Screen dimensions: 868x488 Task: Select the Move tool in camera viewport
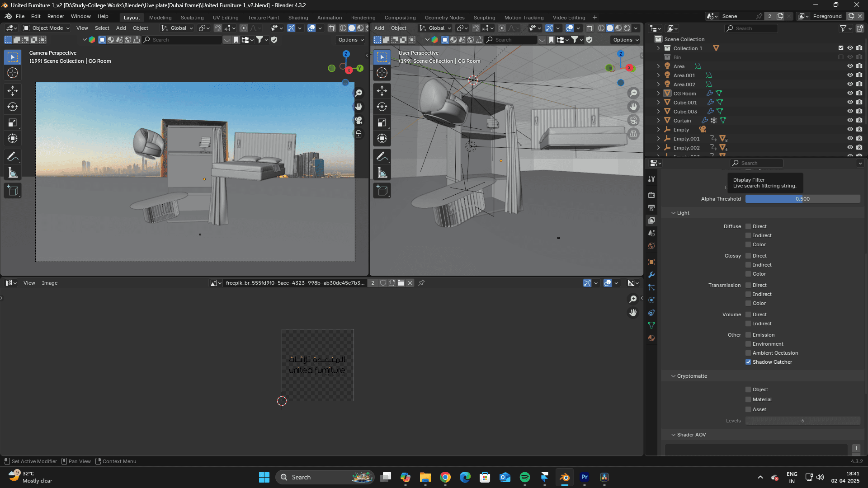coord(13,91)
